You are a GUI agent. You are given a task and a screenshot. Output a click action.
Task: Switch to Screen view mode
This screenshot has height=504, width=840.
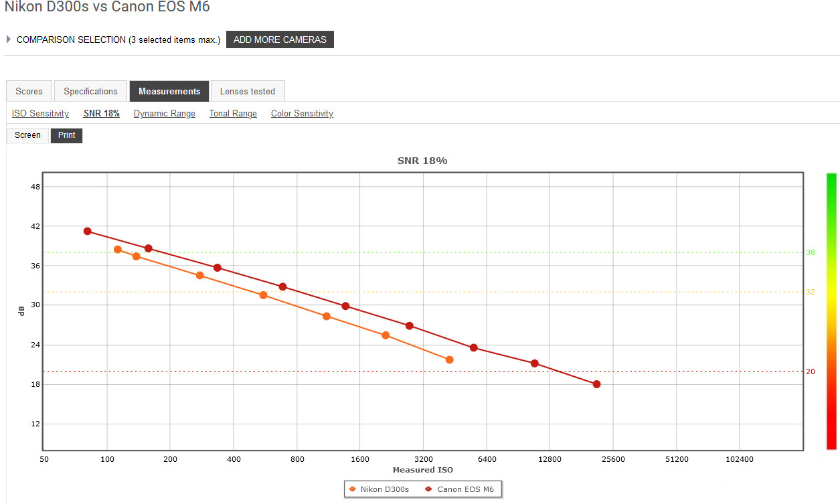click(28, 135)
